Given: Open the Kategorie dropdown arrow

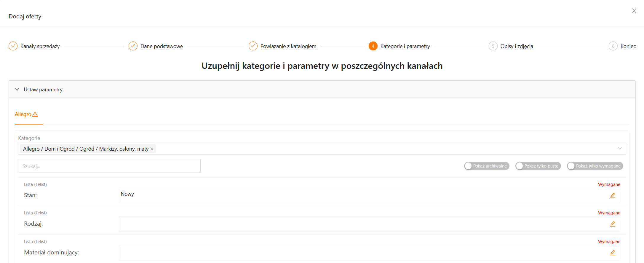Looking at the screenshot, I should click(619, 149).
